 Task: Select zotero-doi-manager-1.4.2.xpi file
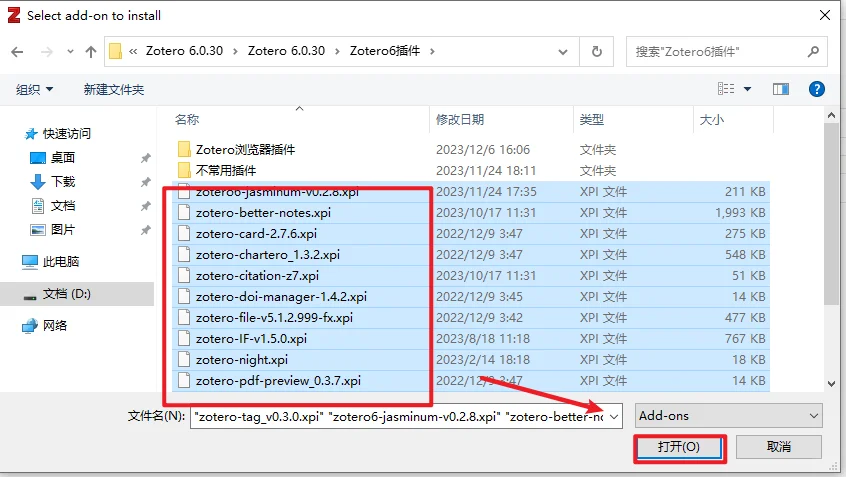pyautogui.click(x=281, y=297)
